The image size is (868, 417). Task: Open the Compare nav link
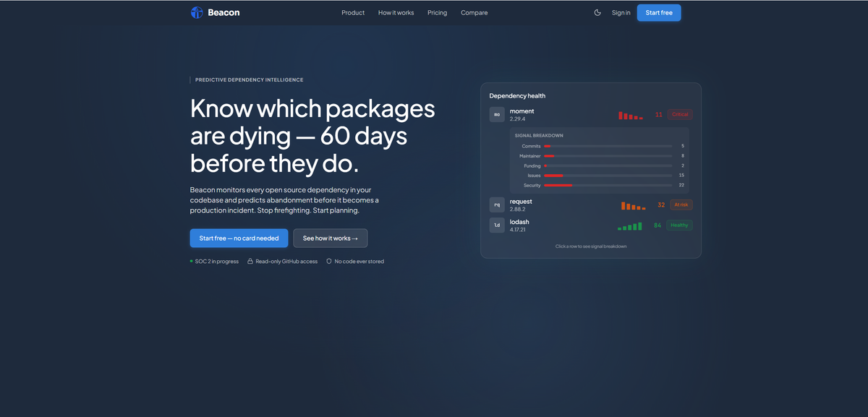475,12
